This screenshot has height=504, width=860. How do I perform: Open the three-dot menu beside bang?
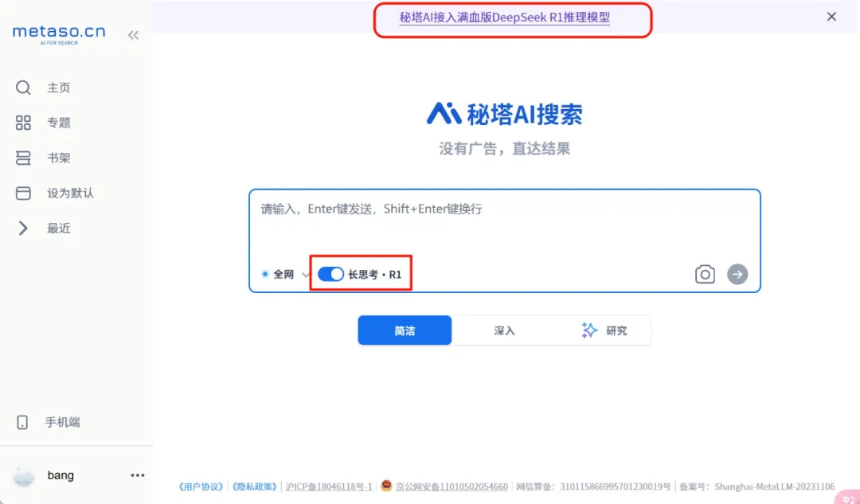(138, 475)
